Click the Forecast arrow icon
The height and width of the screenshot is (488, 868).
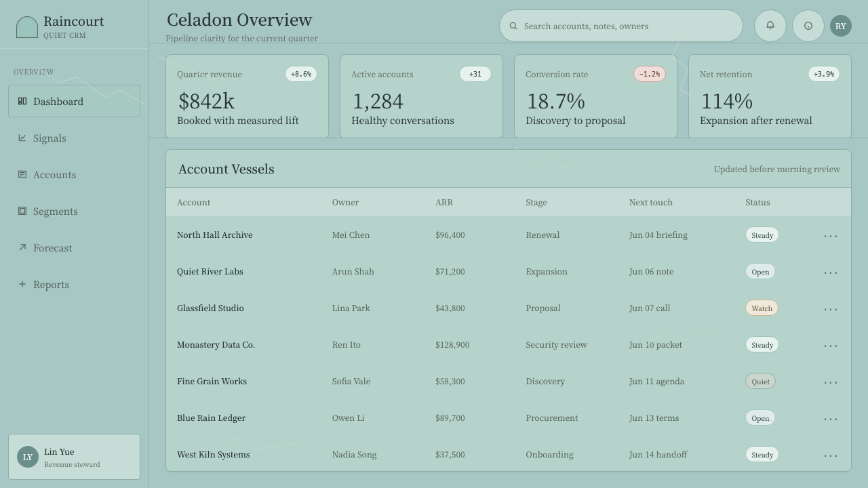tap(22, 247)
